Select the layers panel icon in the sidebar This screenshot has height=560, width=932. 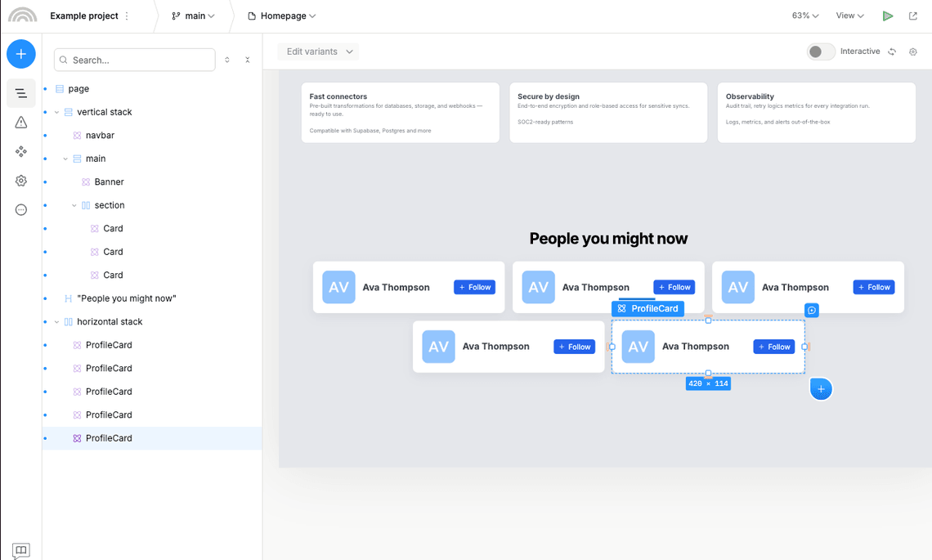pos(20,92)
